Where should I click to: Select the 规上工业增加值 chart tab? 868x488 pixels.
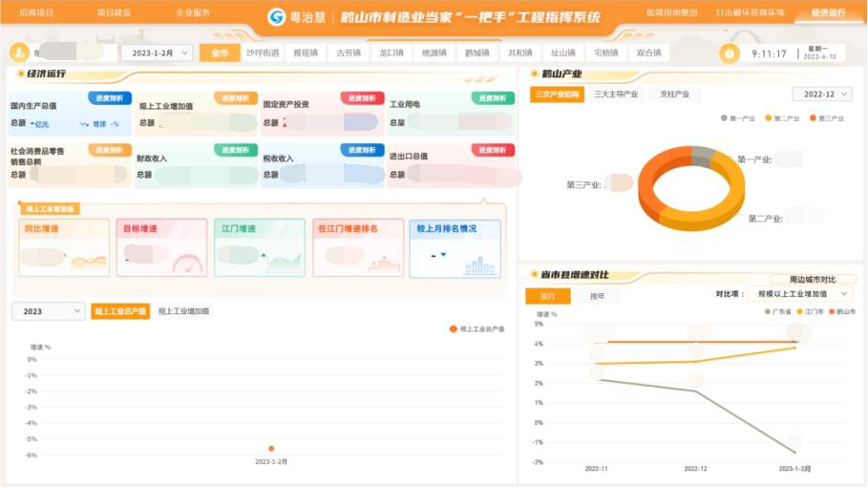183,311
